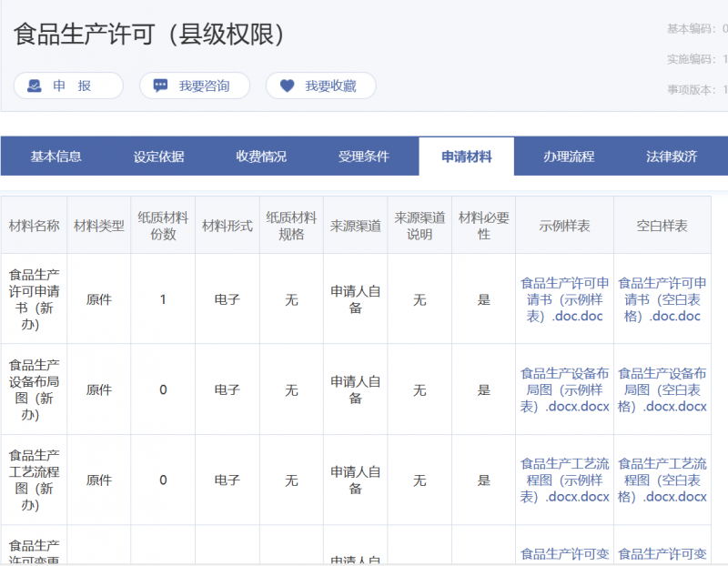
Task: Open 食品生产设备布局图 空白表格 link
Action: 662,389
